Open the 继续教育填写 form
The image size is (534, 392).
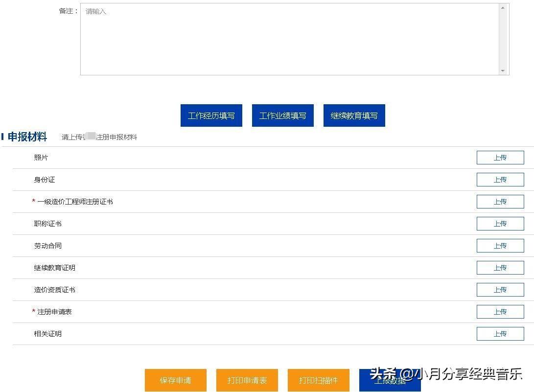[x=354, y=115]
